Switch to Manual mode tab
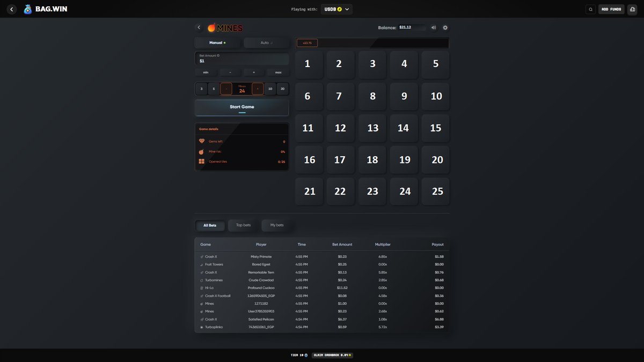Image resolution: width=644 pixels, height=362 pixels. [x=217, y=42]
